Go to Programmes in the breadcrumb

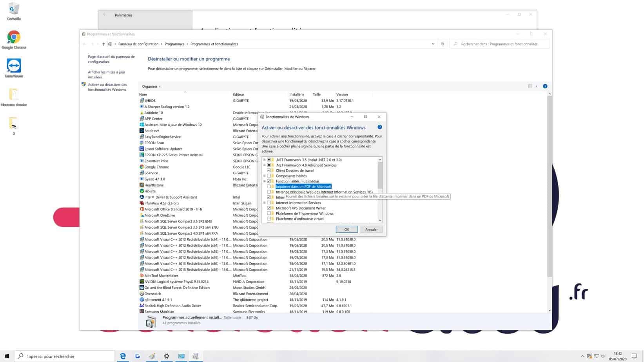(x=174, y=44)
